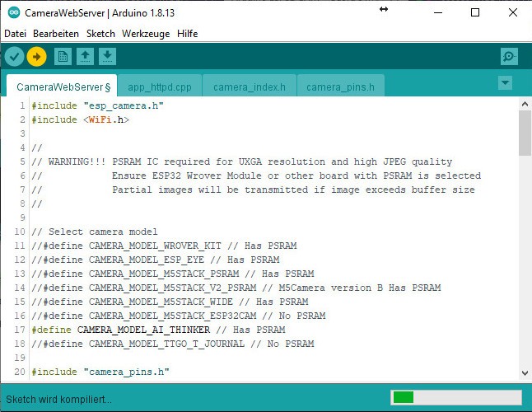This screenshot has height=412, width=532.
Task: Click the CAMERA_MODEL_M5STACK_ESP32CAM line
Action: tap(179, 316)
